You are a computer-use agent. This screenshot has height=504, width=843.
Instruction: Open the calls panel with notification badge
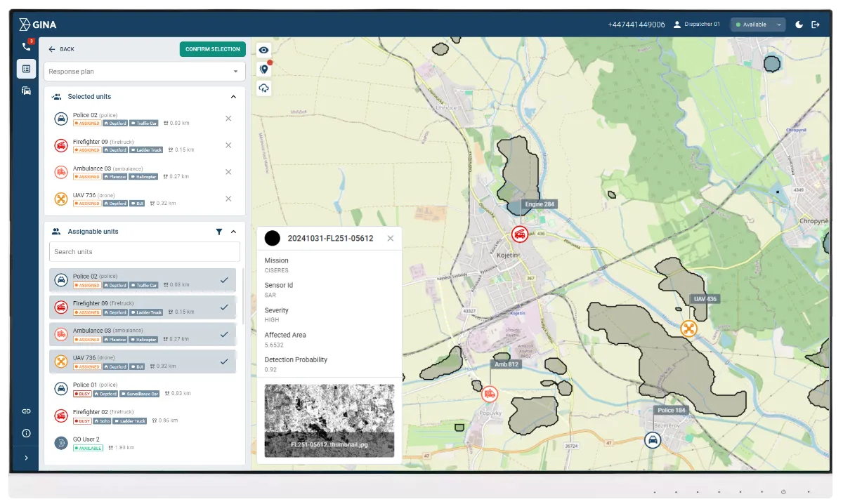pyautogui.click(x=26, y=46)
